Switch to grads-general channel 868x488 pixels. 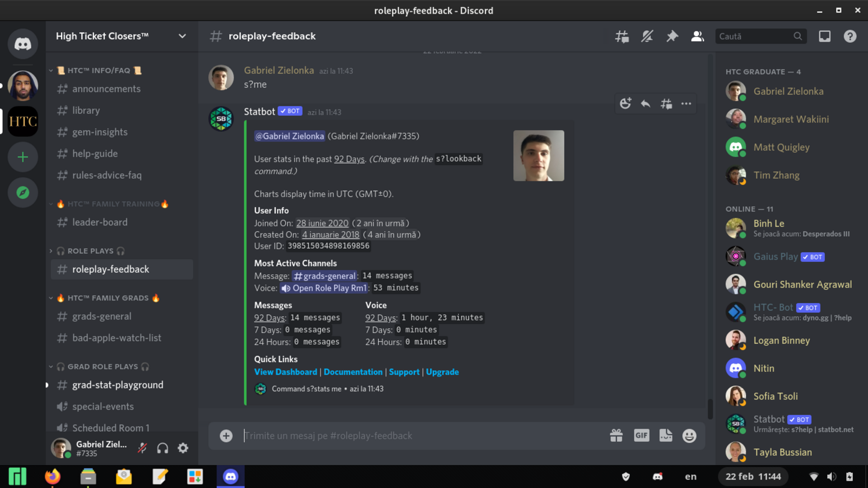pos(102,316)
